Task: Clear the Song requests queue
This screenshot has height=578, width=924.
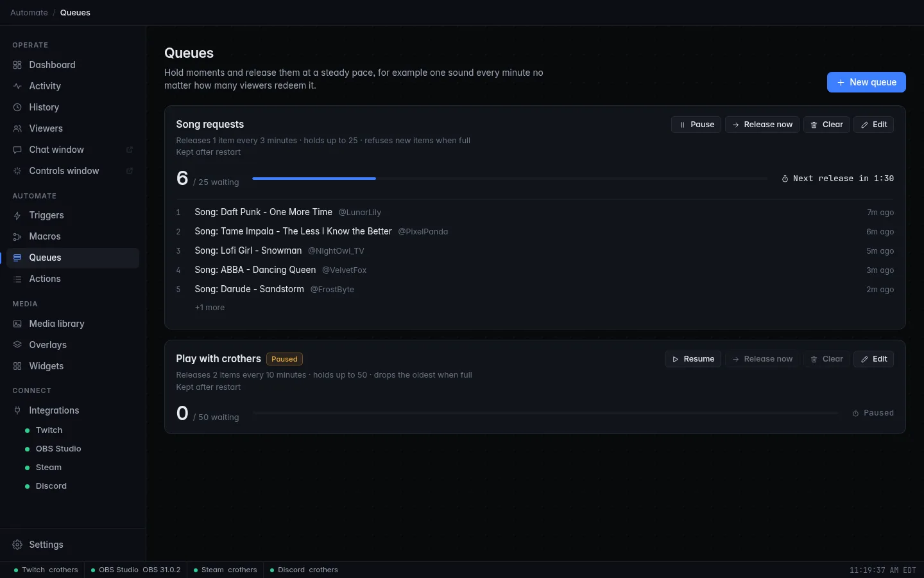Action: [x=826, y=125]
